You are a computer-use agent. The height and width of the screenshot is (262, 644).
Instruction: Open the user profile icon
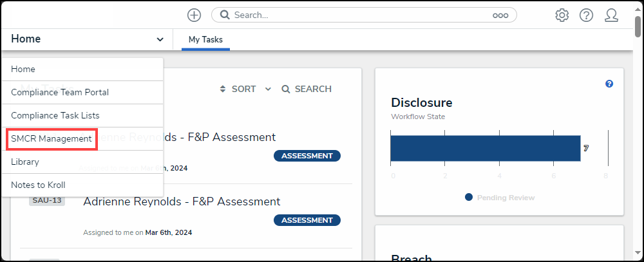611,15
